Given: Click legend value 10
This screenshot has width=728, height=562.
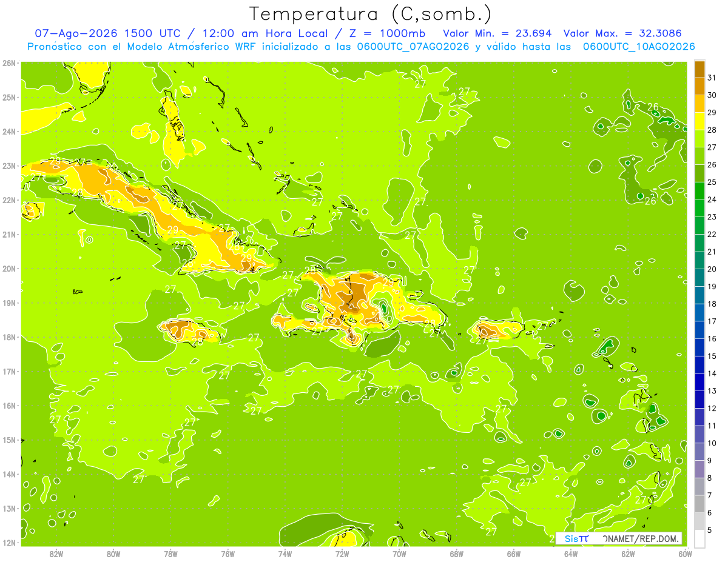Looking at the screenshot, I should [x=712, y=443].
